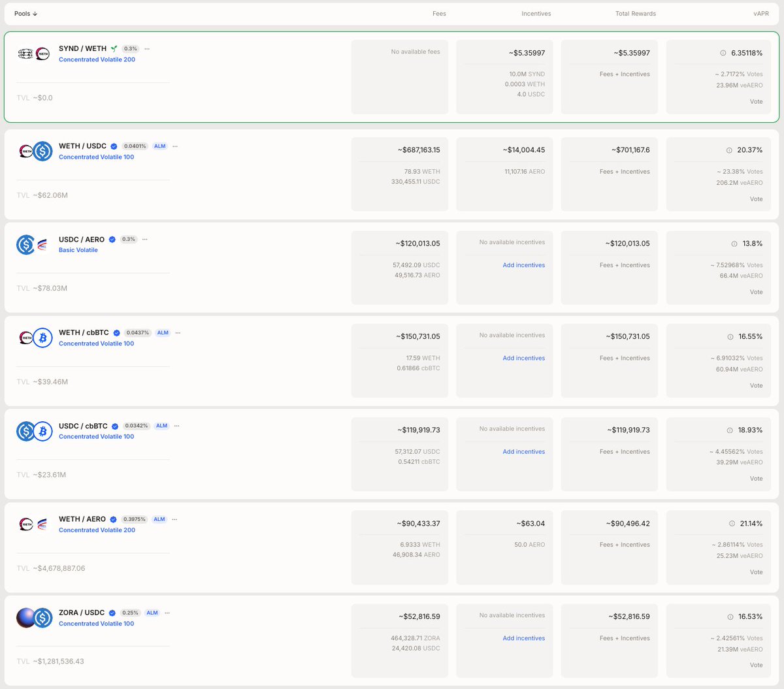
Task: Select TVL ~$4,678,887.06 text
Action: 51,569
